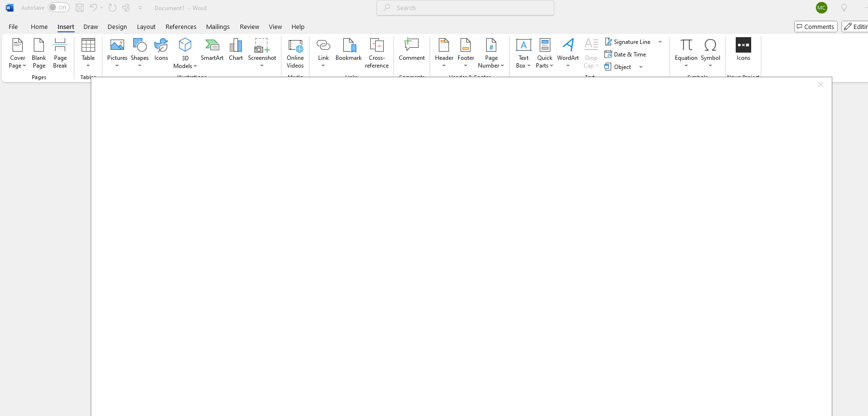The width and height of the screenshot is (868, 416).
Task: Insert a Page Break
Action: coord(60,53)
